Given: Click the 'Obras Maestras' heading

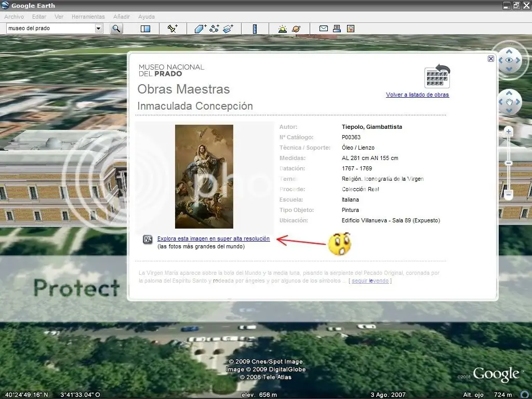Looking at the screenshot, I should tap(183, 89).
